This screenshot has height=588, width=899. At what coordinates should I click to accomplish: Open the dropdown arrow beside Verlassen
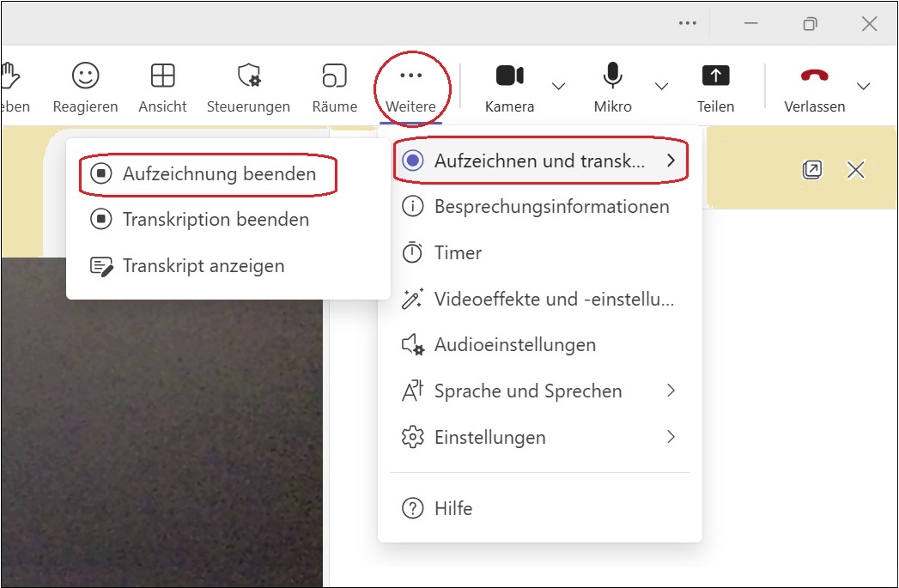coord(864,86)
